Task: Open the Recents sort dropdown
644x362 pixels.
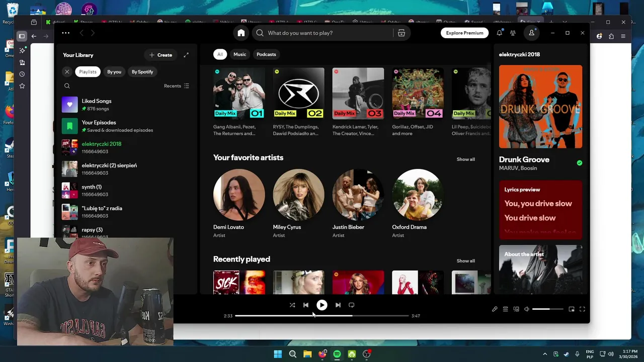Action: 177,86
